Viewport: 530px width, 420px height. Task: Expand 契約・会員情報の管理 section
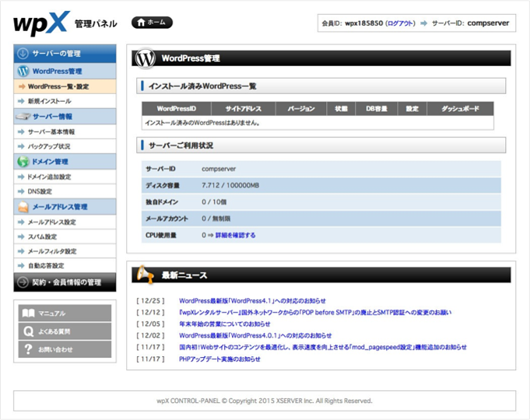point(65,282)
